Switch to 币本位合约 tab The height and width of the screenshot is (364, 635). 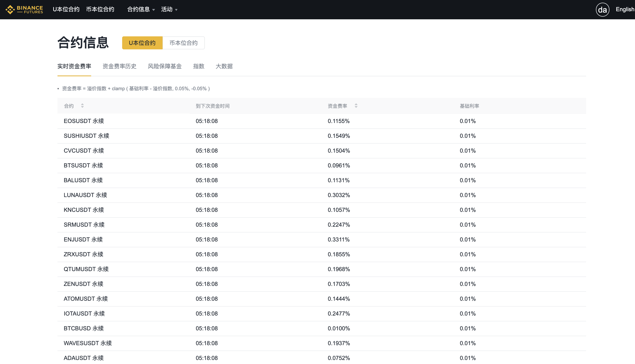[x=183, y=42]
